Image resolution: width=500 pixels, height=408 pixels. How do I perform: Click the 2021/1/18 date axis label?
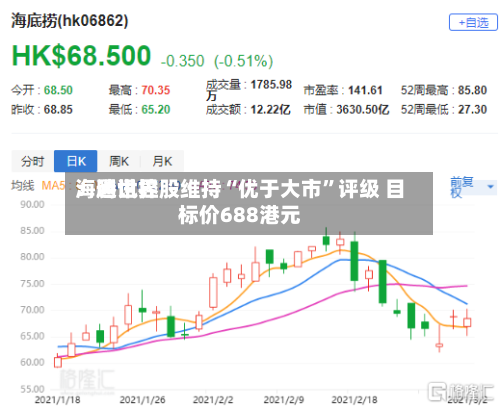pos(57,400)
